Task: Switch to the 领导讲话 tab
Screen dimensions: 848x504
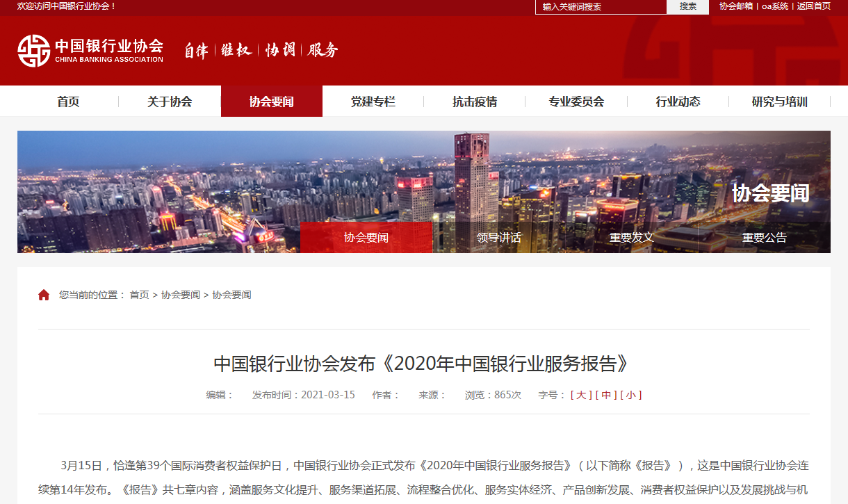Action: [499, 237]
